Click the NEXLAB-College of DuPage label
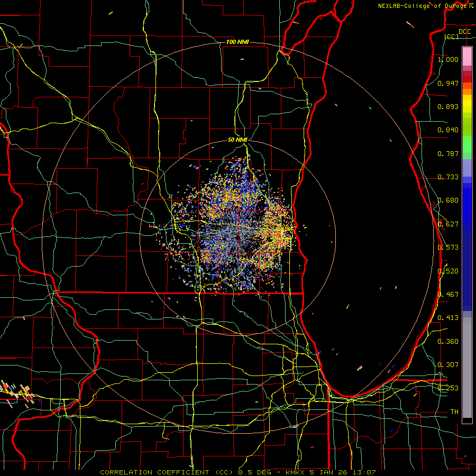 click(426, 6)
